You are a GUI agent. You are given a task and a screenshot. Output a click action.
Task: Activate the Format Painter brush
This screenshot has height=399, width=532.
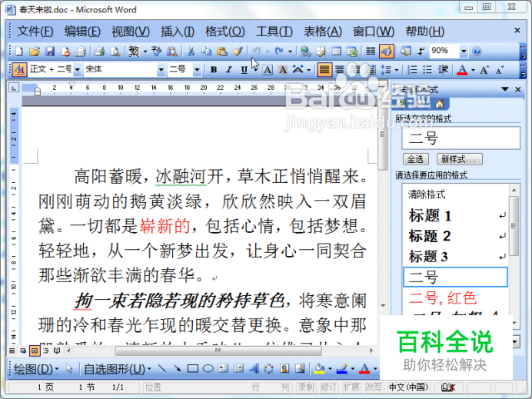coord(238,52)
